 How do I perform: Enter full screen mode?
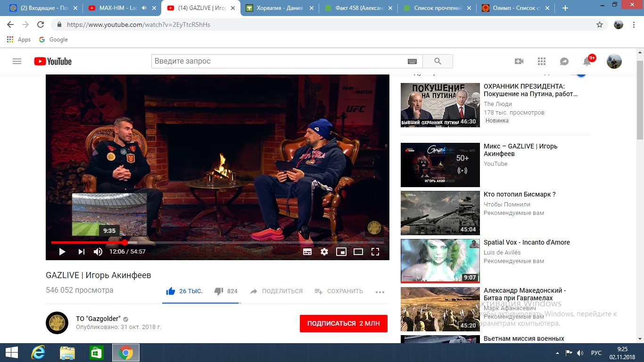[x=375, y=252]
